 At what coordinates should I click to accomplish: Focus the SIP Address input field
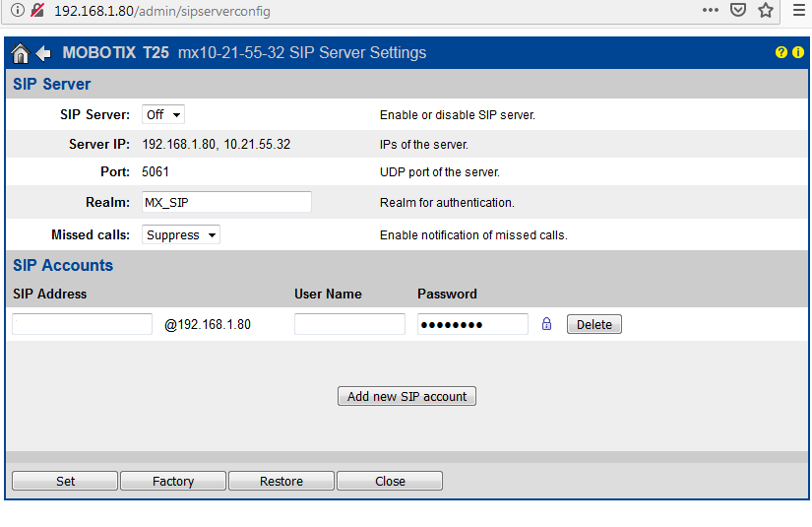(82, 324)
